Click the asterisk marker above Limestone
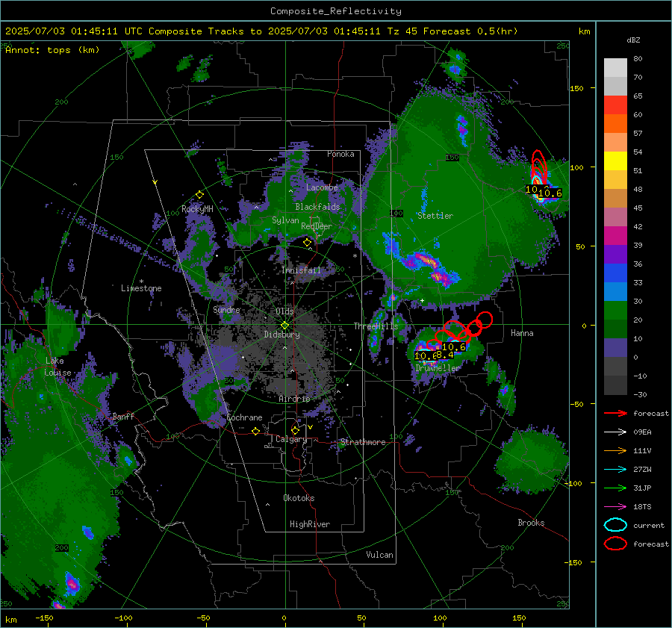Viewport: 672px width, 628px height. pos(141,282)
